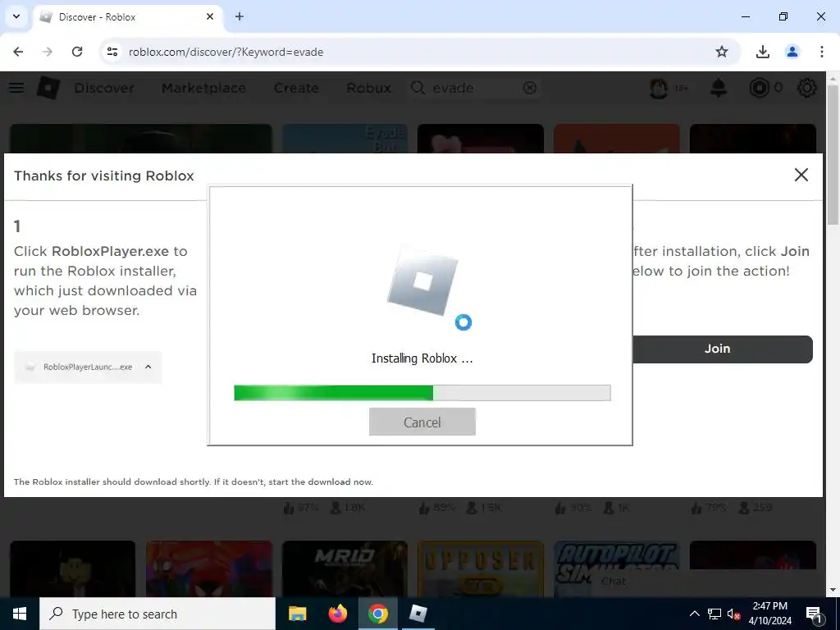Open the tab search dropdown arrow
840x630 pixels.
click(16, 16)
